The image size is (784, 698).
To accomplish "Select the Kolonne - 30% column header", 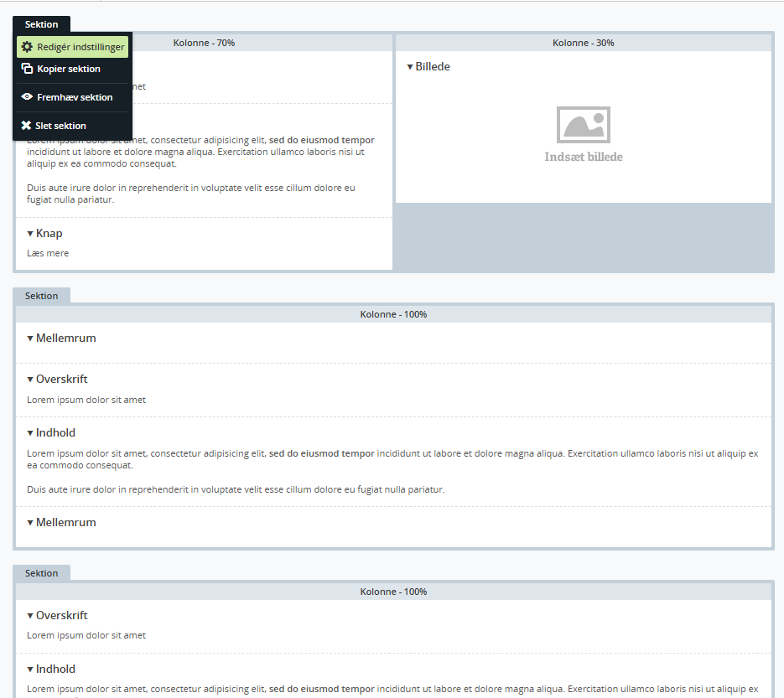I will click(x=583, y=43).
